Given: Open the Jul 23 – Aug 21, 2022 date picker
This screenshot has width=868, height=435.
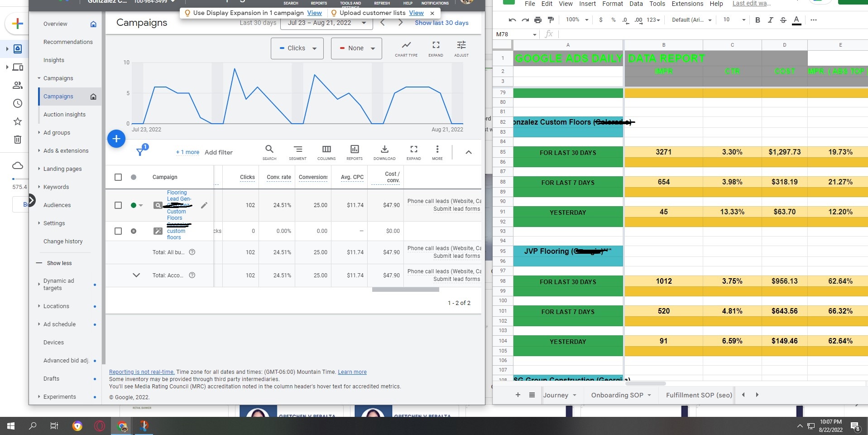Looking at the screenshot, I should [x=326, y=23].
